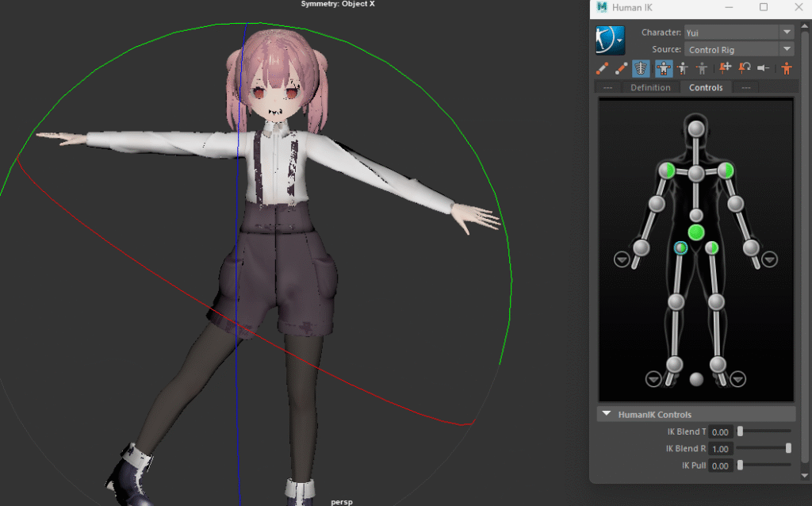
Task: Switch to the Controls tab
Action: [705, 87]
